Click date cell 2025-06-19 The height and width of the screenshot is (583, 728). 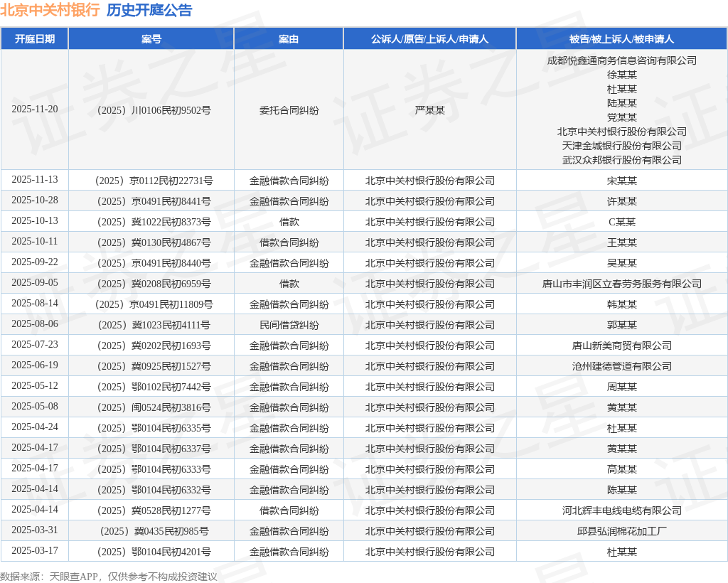35,365
